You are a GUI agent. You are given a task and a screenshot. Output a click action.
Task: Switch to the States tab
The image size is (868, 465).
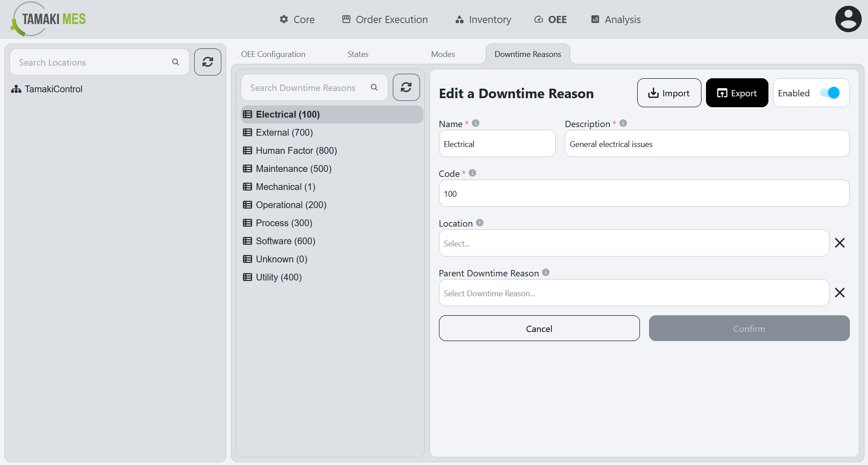click(358, 54)
